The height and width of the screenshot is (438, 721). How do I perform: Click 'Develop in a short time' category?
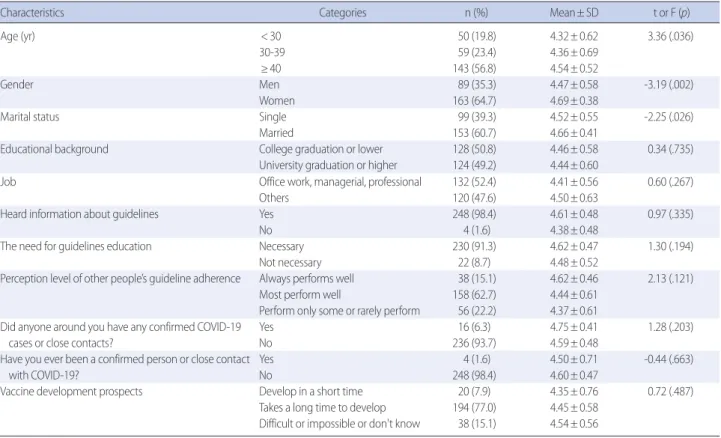pyautogui.click(x=311, y=392)
